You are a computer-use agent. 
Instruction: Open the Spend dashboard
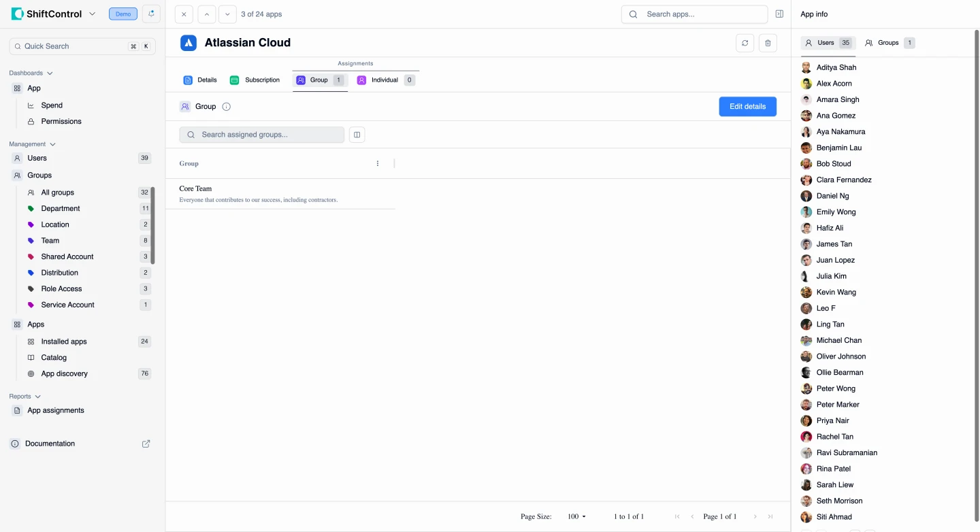pyautogui.click(x=52, y=105)
